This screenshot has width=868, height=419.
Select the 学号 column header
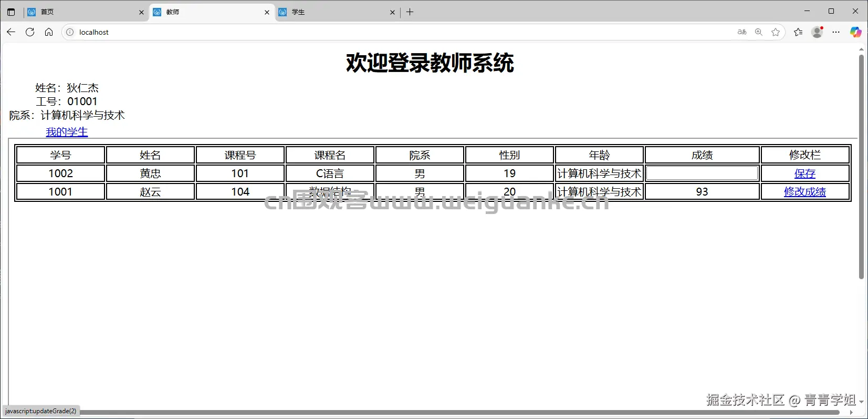(60, 155)
